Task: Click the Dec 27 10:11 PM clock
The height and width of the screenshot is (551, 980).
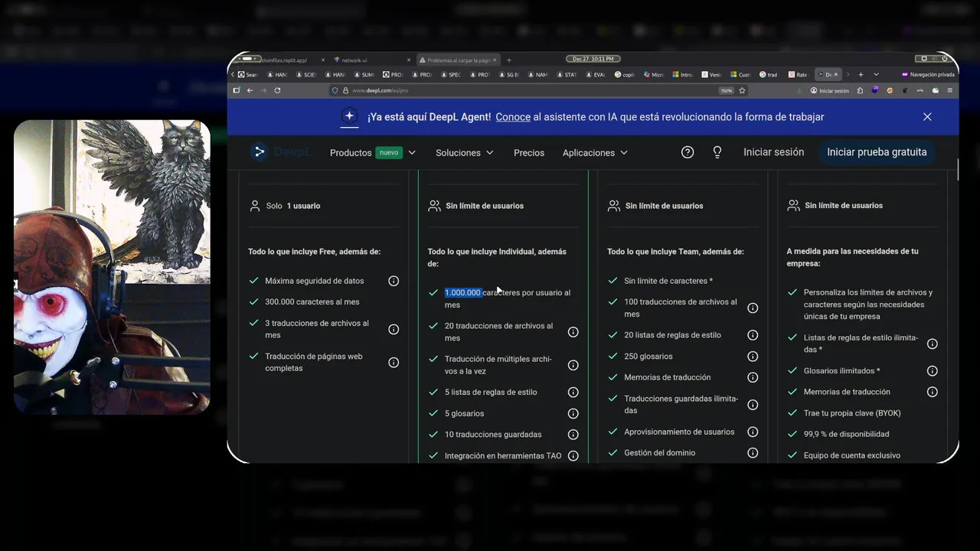Action: (593, 59)
